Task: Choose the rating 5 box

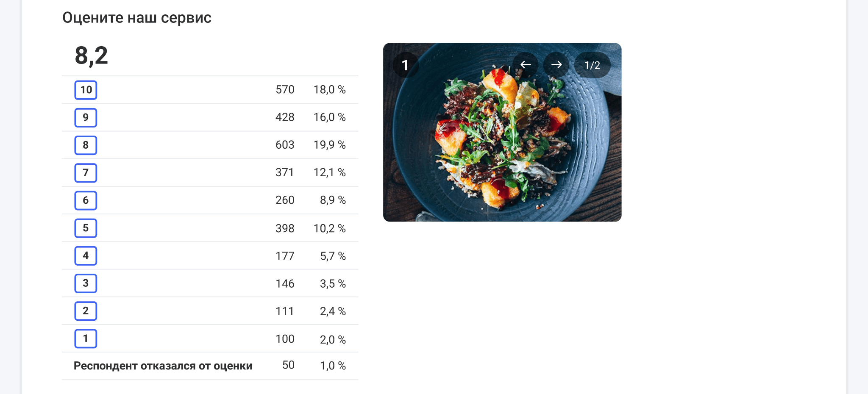Action: (86, 228)
